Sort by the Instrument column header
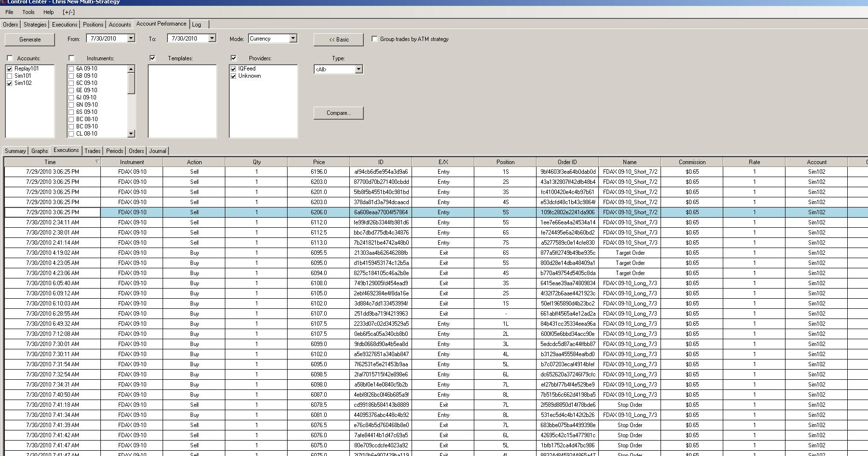This screenshot has width=868, height=456. pyautogui.click(x=132, y=162)
